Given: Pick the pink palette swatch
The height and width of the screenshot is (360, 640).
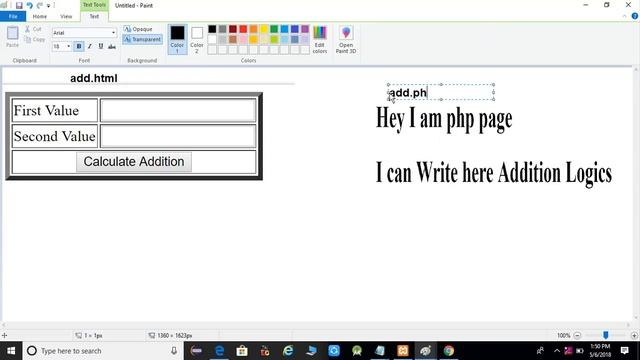Looking at the screenshot, I should (x=243, y=39).
